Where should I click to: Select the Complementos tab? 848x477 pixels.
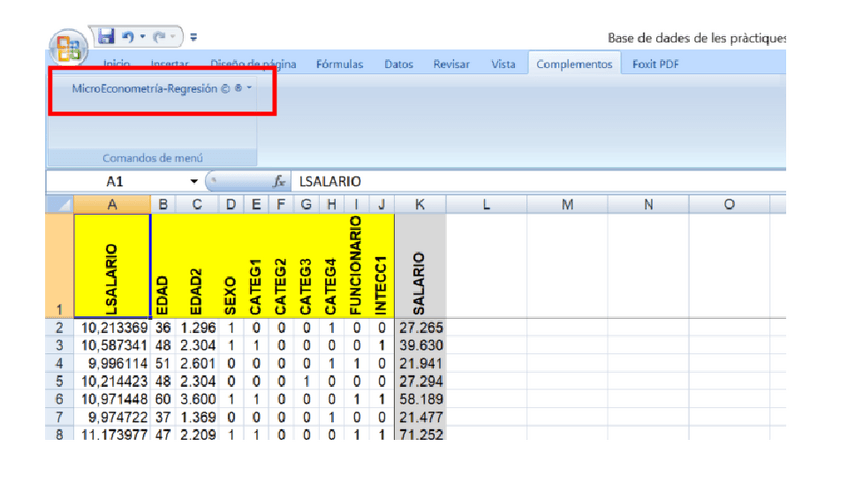574,64
